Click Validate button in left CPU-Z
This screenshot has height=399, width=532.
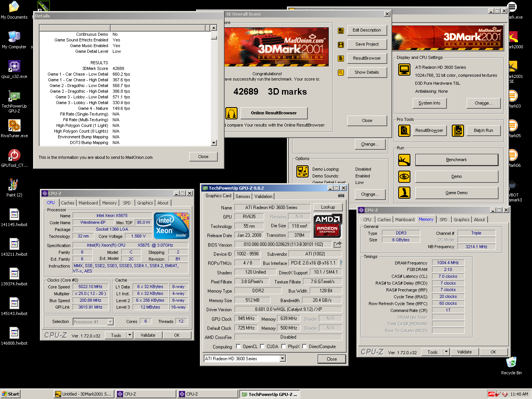[148, 335]
